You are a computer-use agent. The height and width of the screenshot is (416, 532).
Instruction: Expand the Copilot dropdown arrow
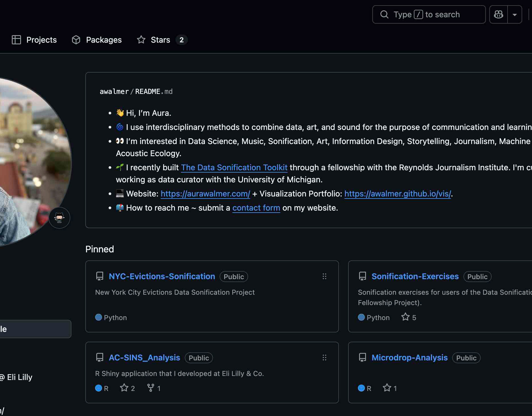514,14
